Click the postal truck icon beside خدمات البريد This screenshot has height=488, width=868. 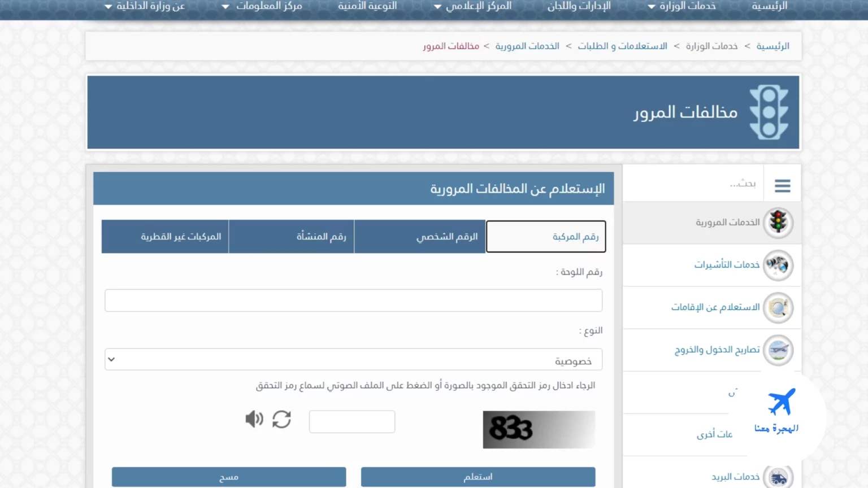778,477
